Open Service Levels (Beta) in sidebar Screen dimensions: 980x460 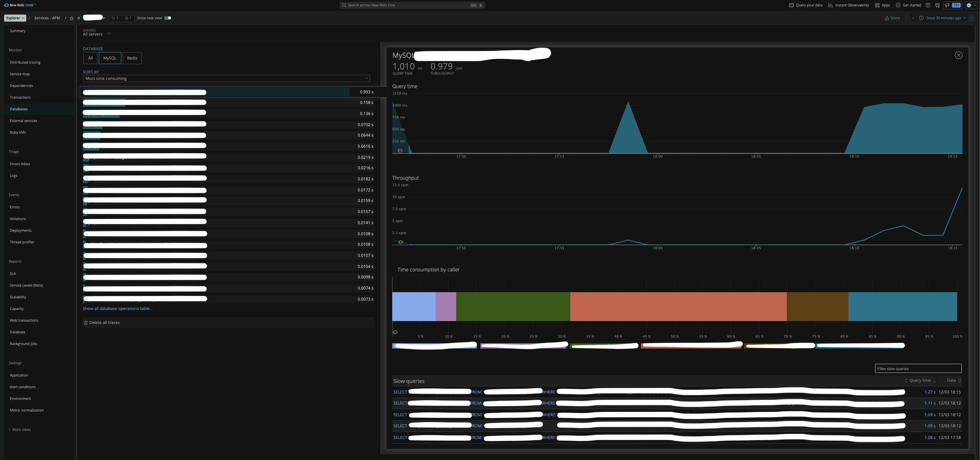coord(26,285)
